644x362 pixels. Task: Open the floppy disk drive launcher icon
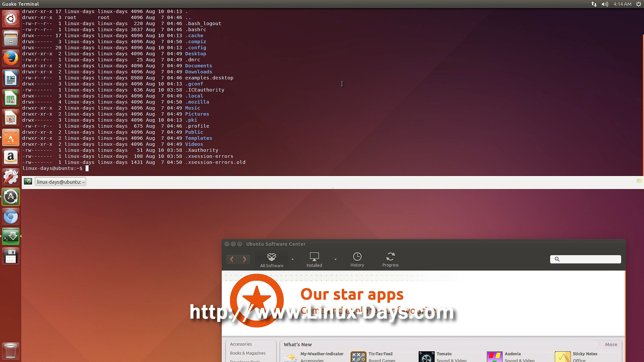(11, 256)
